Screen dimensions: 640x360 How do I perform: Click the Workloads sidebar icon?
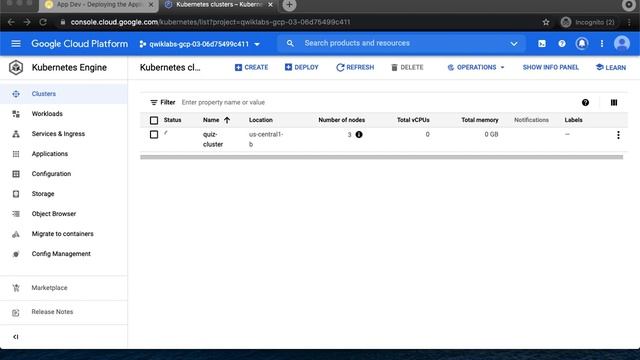pyautogui.click(x=16, y=114)
